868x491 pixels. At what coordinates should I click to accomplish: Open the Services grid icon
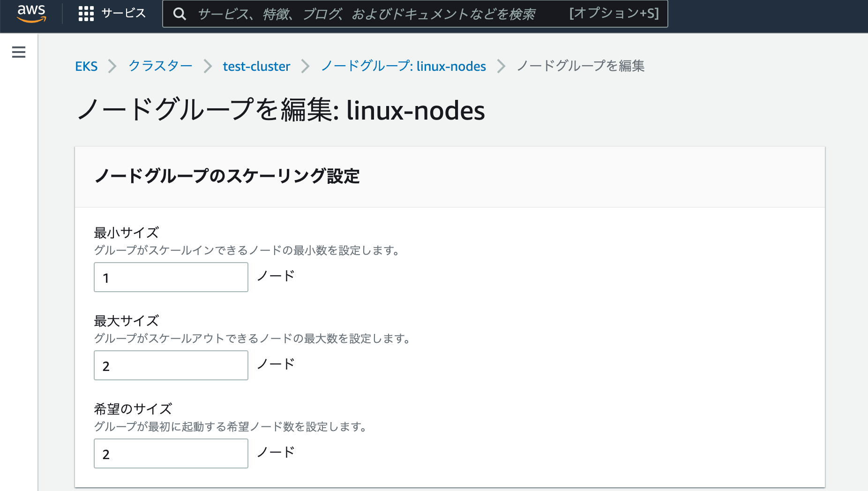86,14
